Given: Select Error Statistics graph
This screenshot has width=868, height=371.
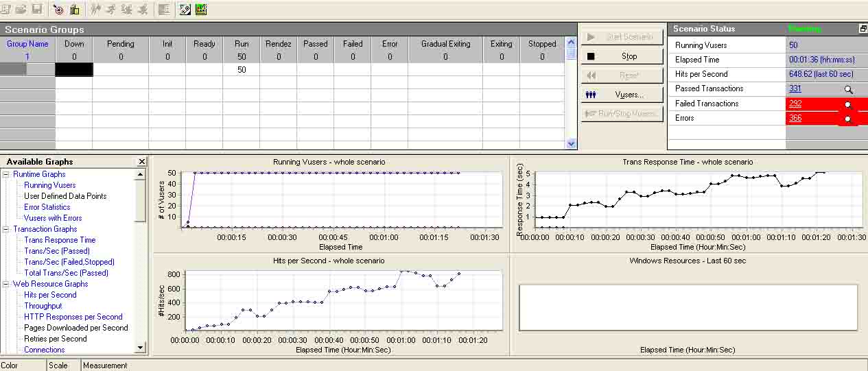Looking at the screenshot, I should (47, 207).
